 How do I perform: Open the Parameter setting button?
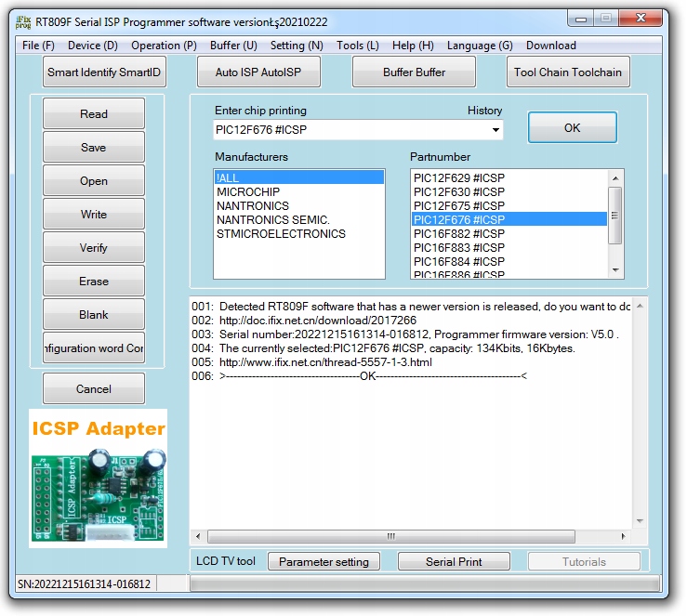point(324,562)
